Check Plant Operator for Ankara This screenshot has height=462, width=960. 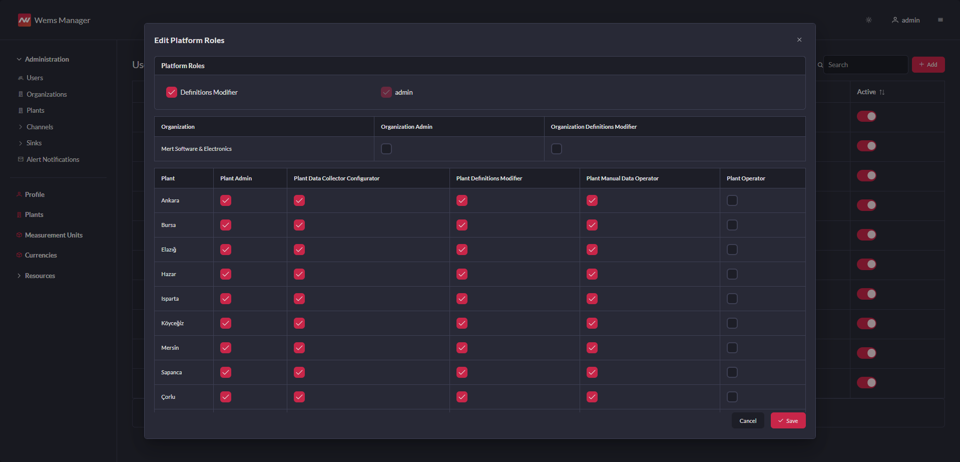pyautogui.click(x=732, y=201)
